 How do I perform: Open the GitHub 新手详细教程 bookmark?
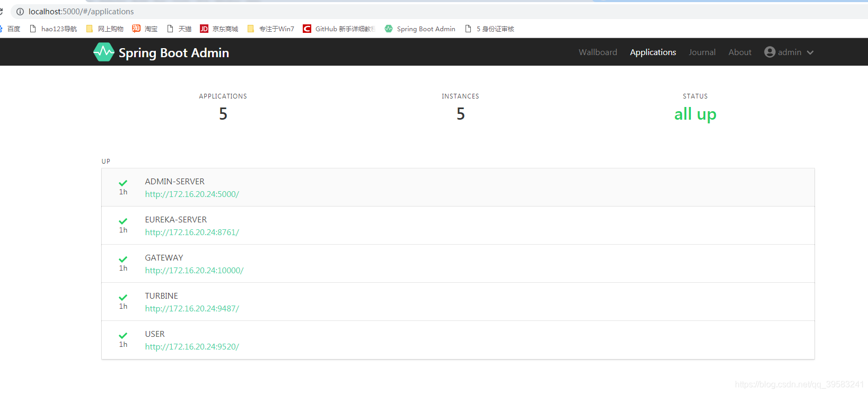point(339,29)
